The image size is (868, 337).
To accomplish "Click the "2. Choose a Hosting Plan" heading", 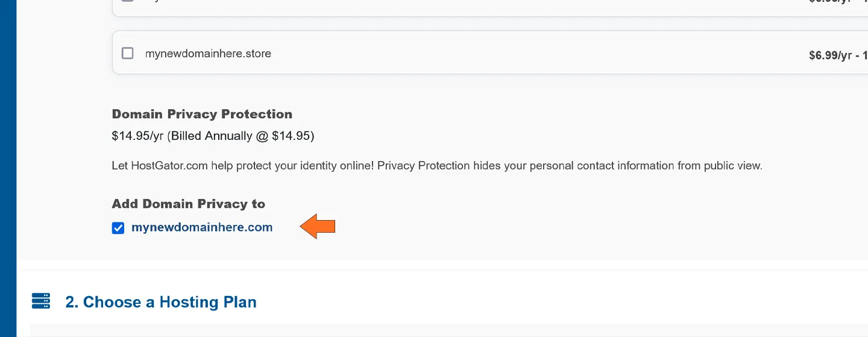I will click(x=161, y=302).
